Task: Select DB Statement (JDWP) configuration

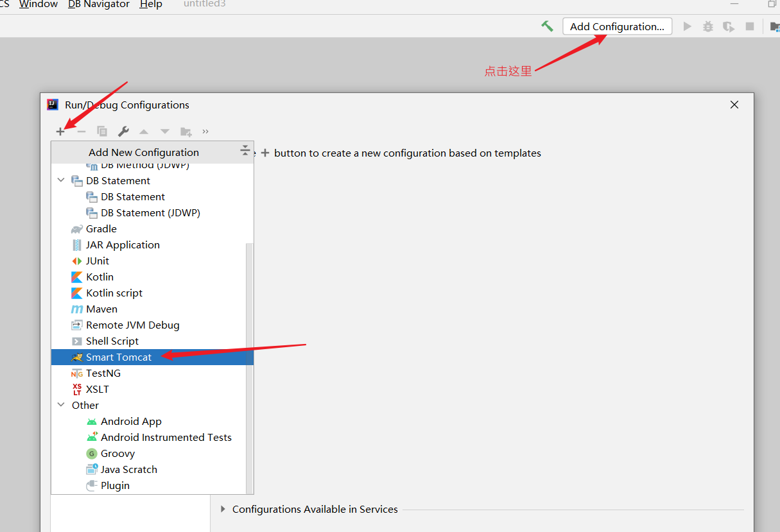Action: 150,213
